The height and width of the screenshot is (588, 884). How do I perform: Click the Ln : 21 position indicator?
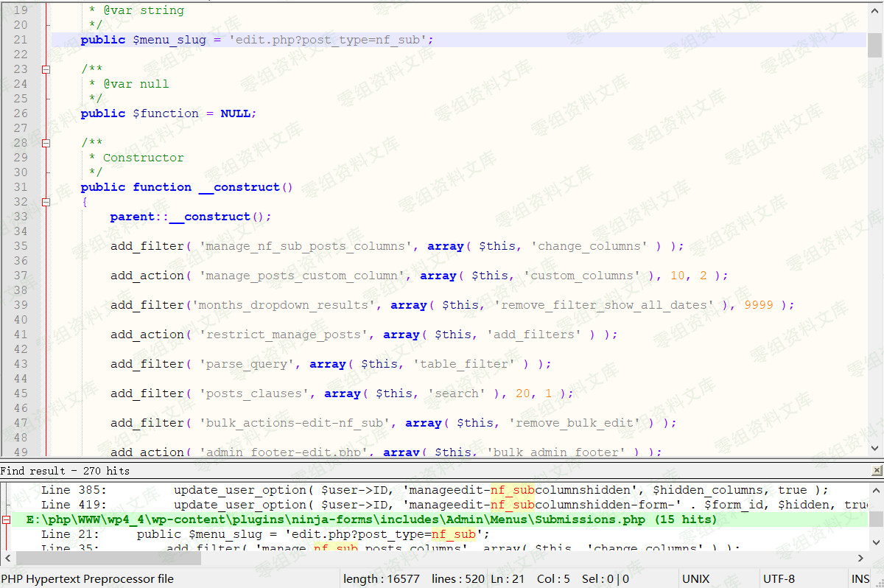pos(507,579)
